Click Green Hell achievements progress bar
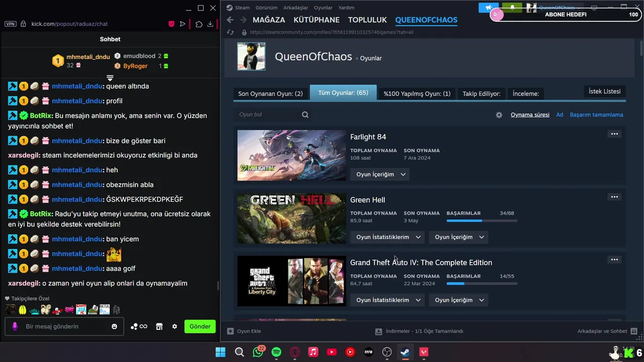Screen dimensions: 644x362 coord(482,221)
